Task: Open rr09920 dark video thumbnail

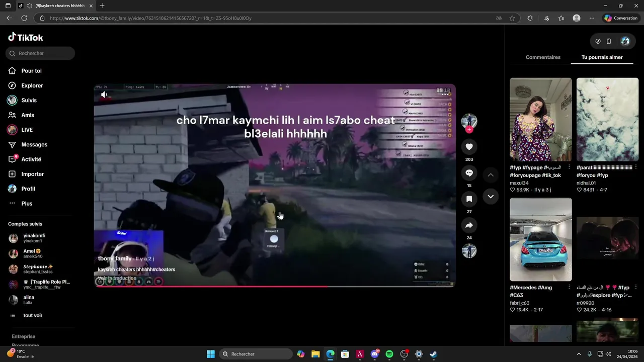Action: pyautogui.click(x=607, y=239)
